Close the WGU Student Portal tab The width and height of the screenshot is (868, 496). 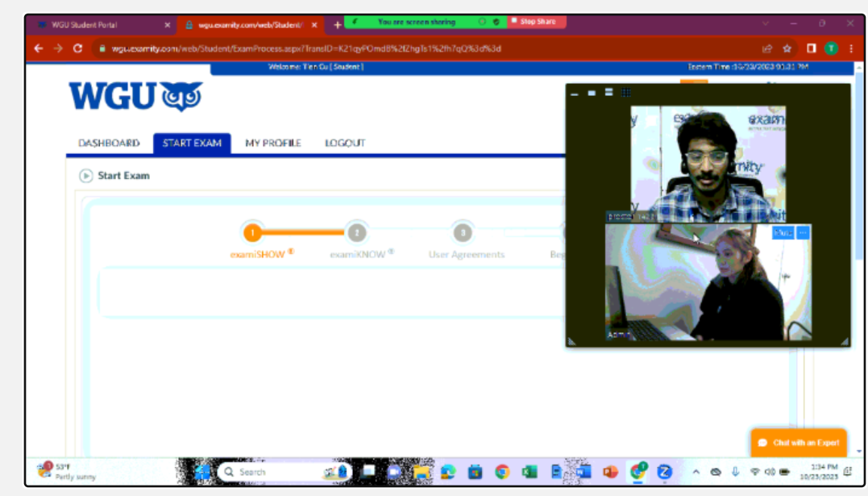click(x=167, y=25)
